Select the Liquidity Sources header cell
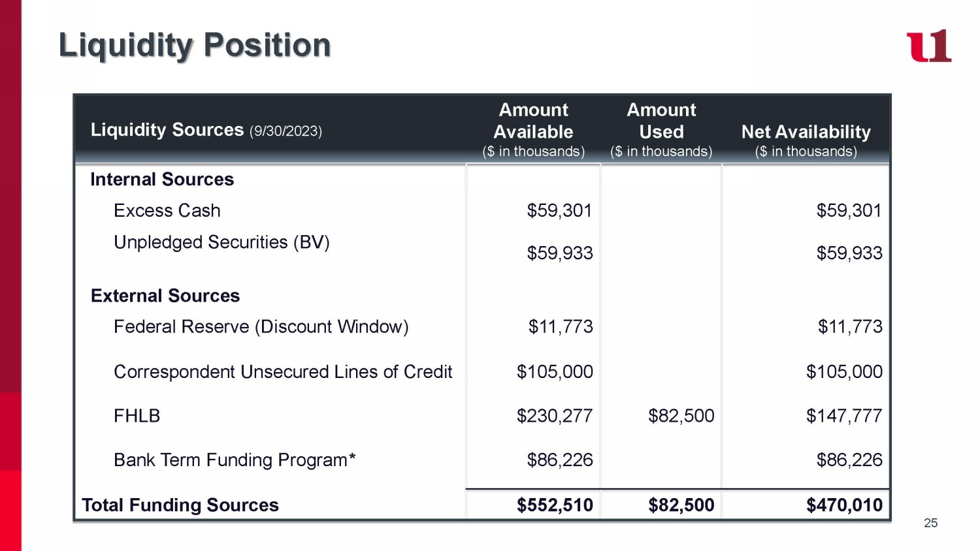The height and width of the screenshot is (551, 980). tap(206, 130)
